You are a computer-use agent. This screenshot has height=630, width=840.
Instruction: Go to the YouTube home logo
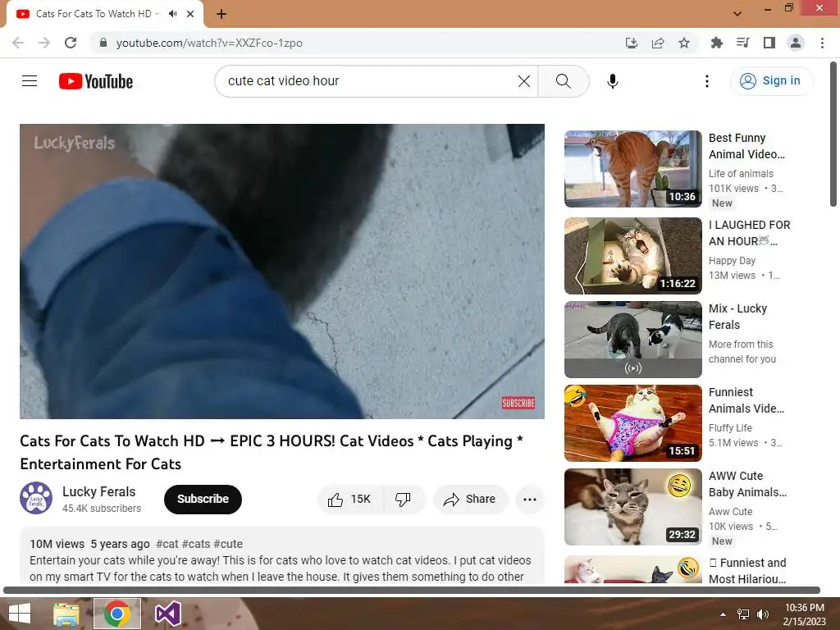coord(96,81)
